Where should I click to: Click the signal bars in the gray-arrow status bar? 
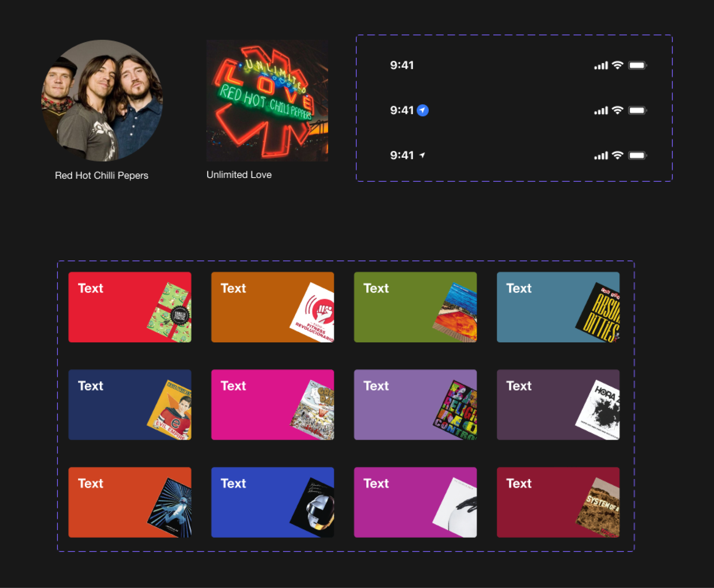(601, 156)
